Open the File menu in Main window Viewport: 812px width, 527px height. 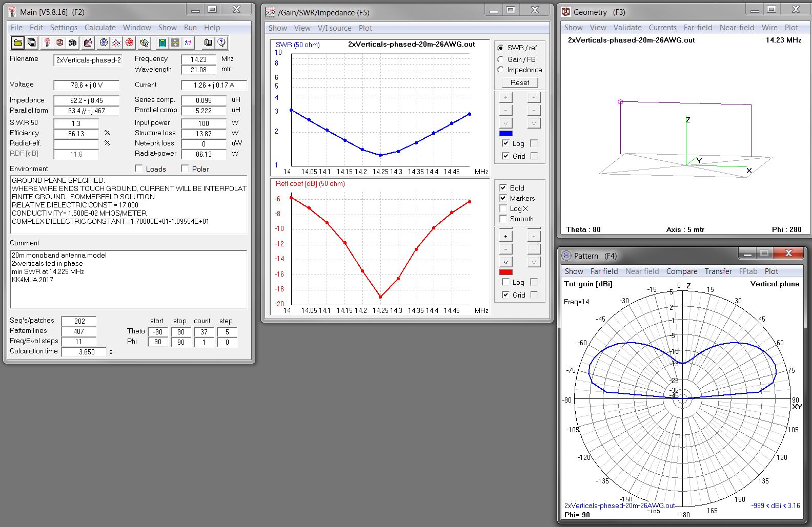click(x=16, y=28)
